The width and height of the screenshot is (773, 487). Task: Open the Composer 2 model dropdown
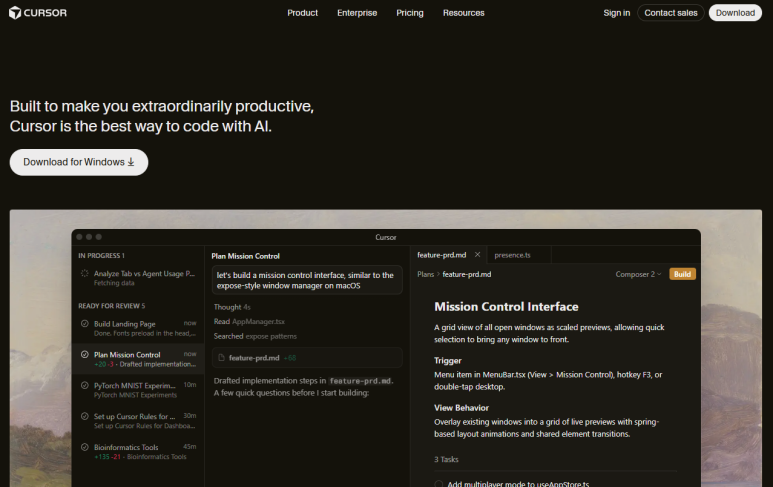pyautogui.click(x=638, y=274)
